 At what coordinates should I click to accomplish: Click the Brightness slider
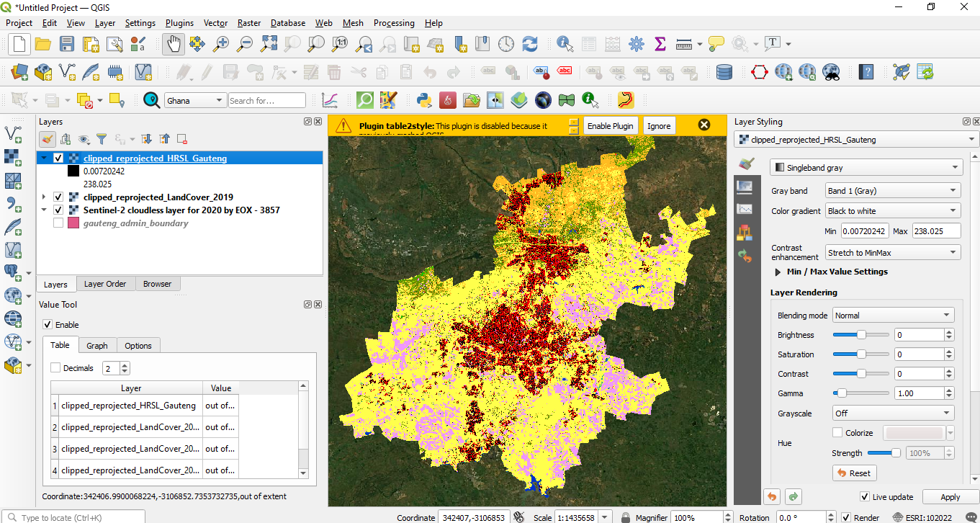pos(860,335)
